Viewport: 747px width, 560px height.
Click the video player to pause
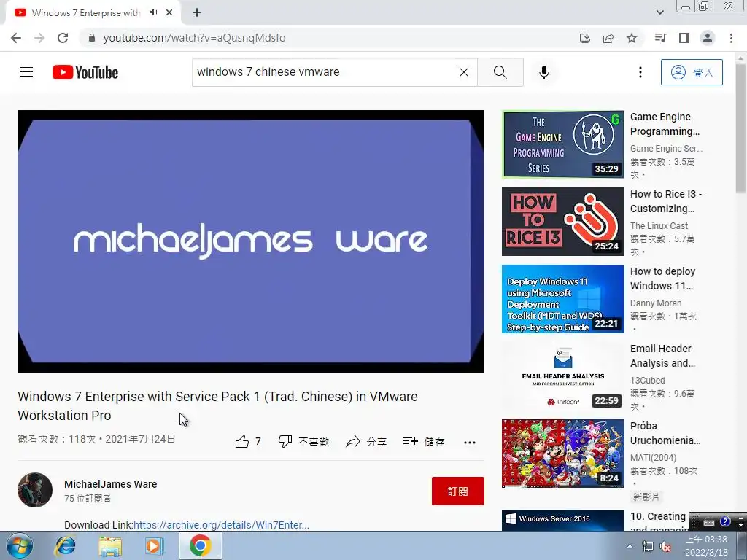(x=251, y=241)
